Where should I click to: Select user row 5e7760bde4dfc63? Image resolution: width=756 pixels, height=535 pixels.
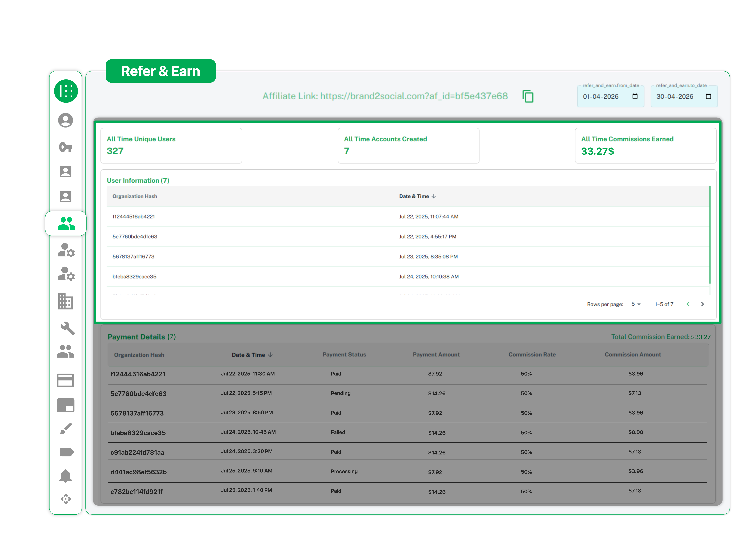(x=408, y=236)
